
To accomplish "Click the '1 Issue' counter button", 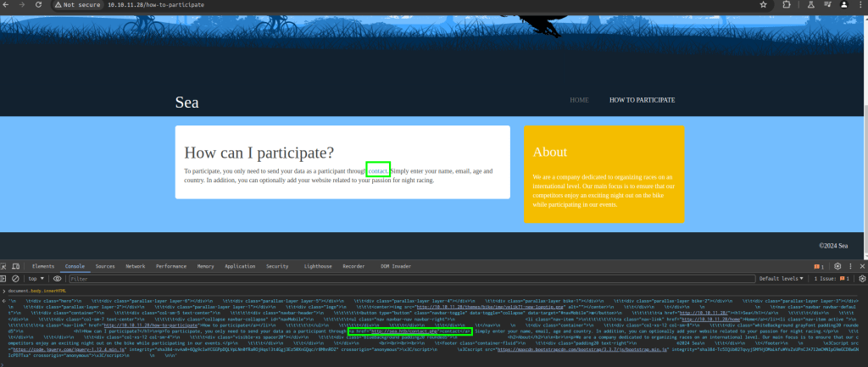I will tap(832, 278).
